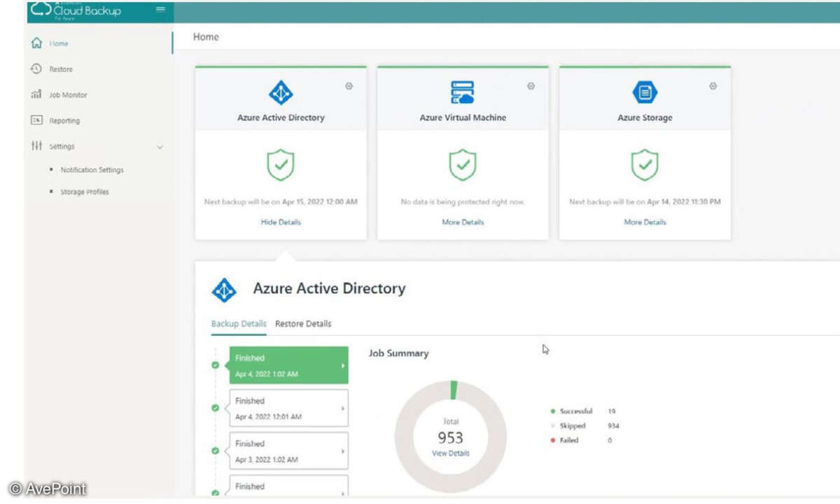Click the shield status on Azure Storage card

(x=645, y=165)
